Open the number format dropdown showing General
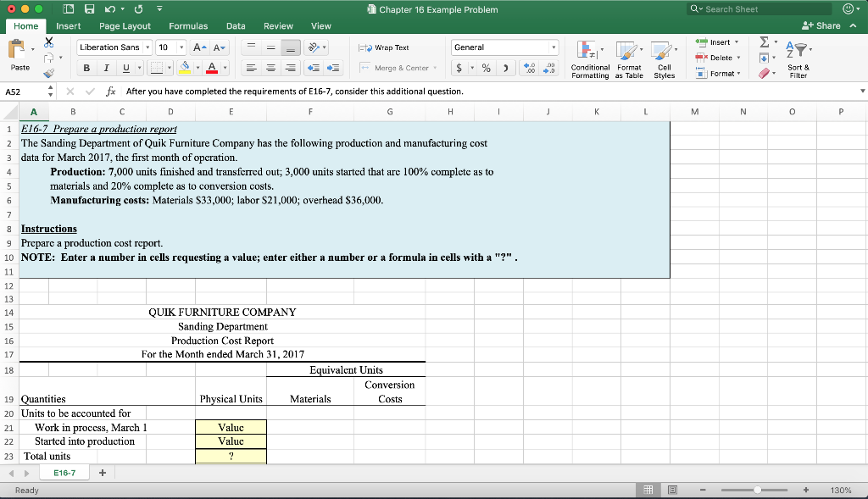Viewport: 868px width, 499px height. point(504,47)
